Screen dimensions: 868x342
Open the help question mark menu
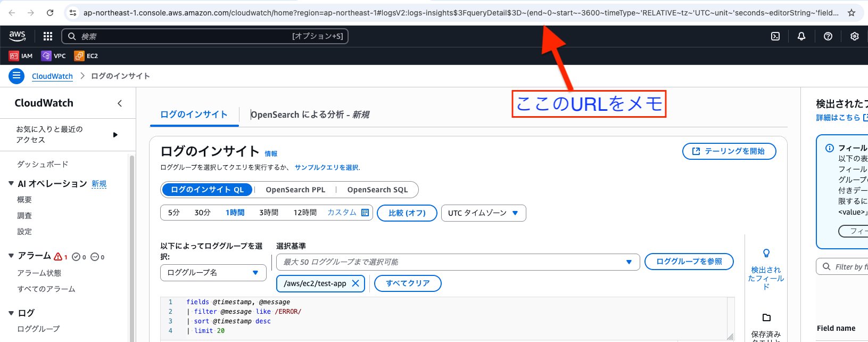(x=828, y=36)
